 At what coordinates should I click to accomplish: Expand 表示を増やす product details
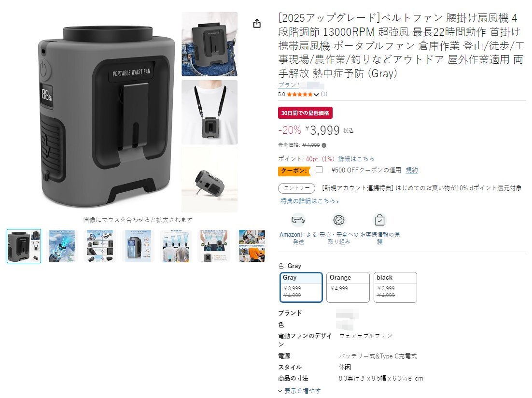pos(299,391)
